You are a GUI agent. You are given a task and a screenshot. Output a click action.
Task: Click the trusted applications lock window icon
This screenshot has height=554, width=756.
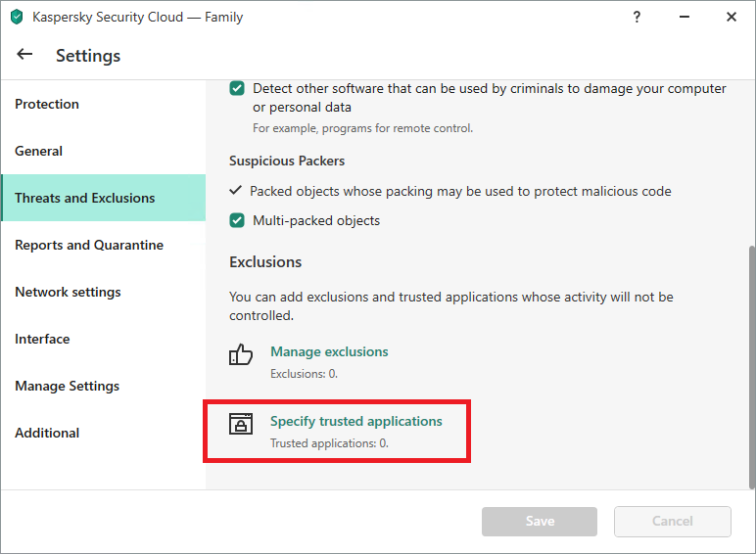240,423
